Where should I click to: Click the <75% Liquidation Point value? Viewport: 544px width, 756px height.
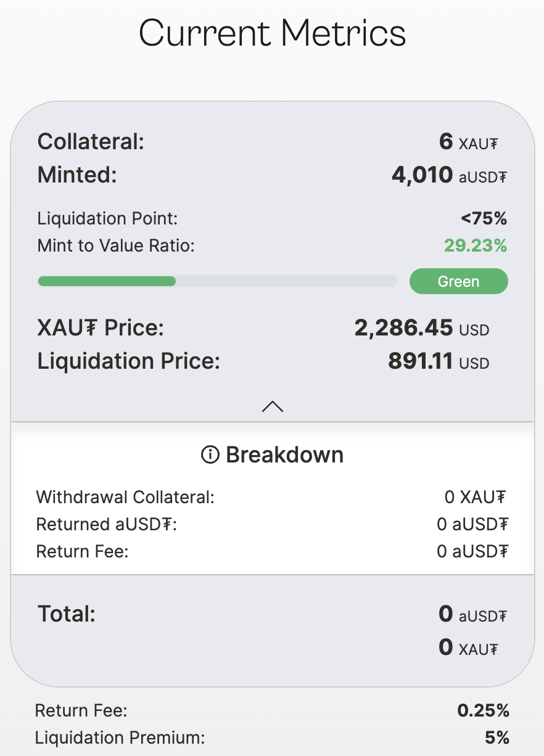tap(484, 218)
